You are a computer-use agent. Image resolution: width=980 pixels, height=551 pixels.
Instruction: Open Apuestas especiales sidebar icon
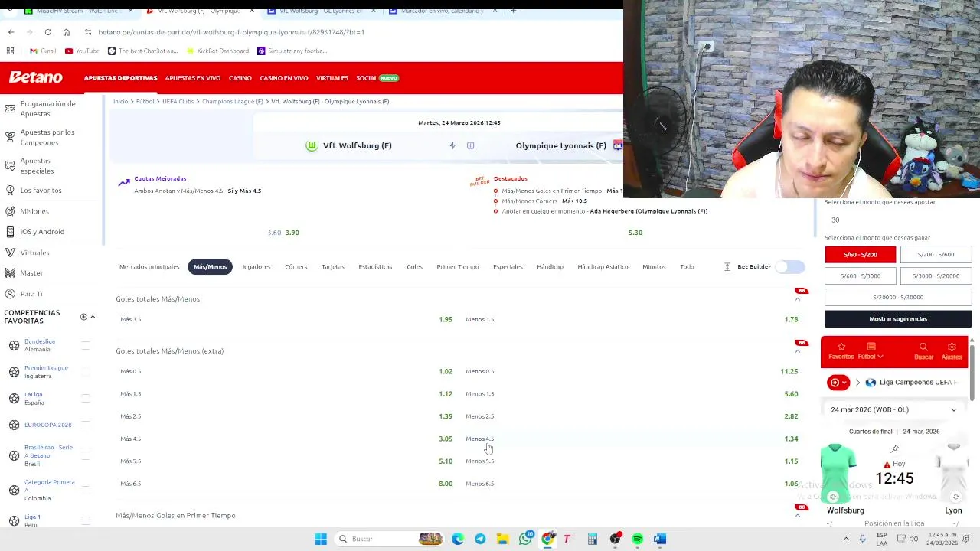coord(10,165)
